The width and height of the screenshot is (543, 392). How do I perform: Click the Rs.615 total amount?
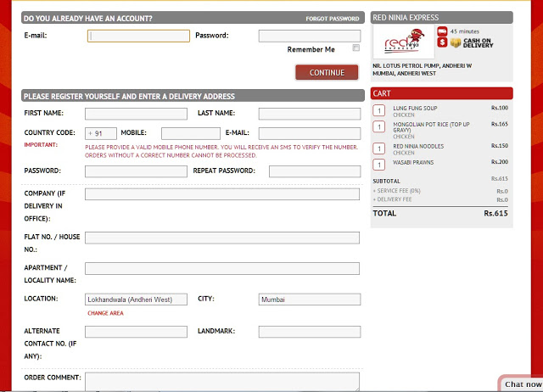pyautogui.click(x=495, y=213)
